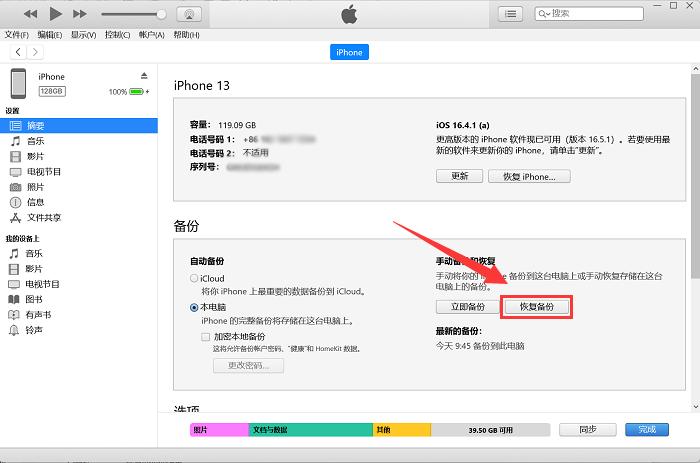Expand the search field dropdown magnifier
700x463 pixels.
[543, 15]
